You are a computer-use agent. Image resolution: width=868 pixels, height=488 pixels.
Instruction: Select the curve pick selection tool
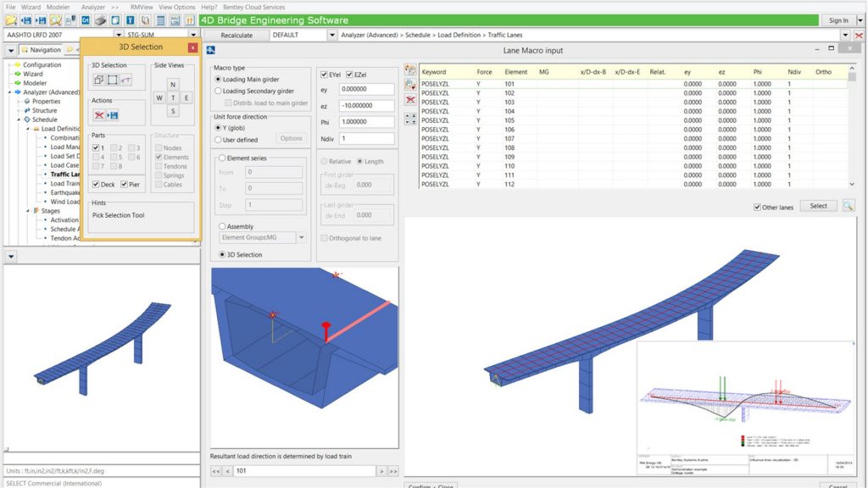point(126,80)
